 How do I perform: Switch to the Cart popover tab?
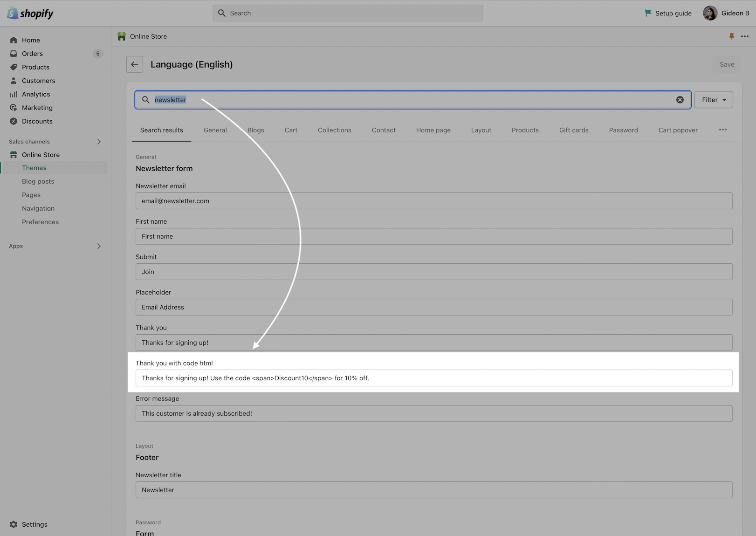678,130
